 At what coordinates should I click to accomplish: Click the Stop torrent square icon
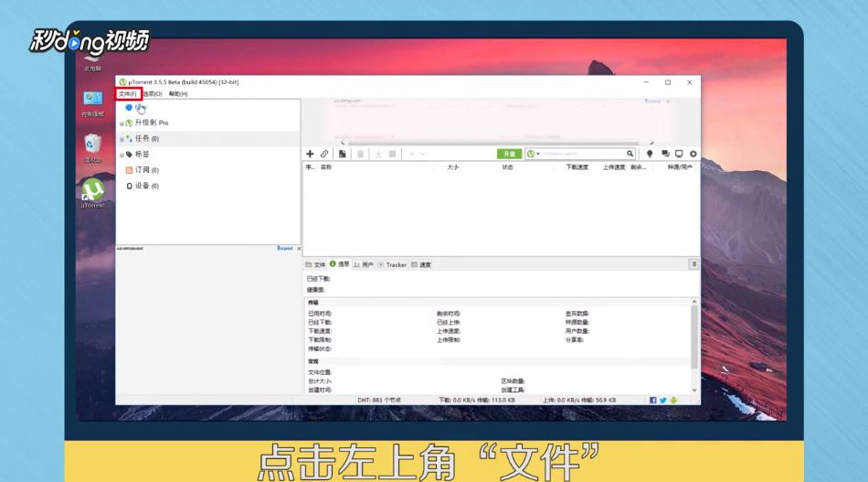393,154
